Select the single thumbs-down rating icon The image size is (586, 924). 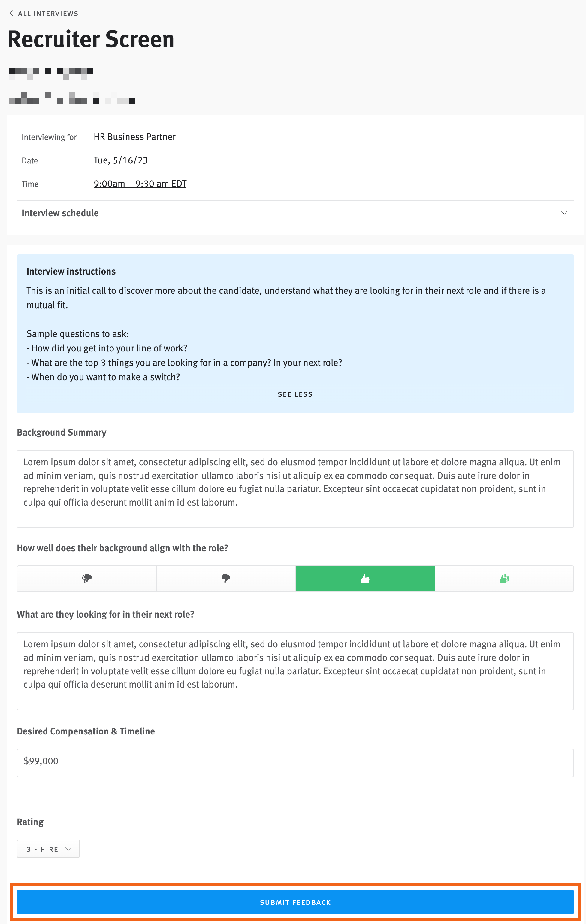coord(226,579)
